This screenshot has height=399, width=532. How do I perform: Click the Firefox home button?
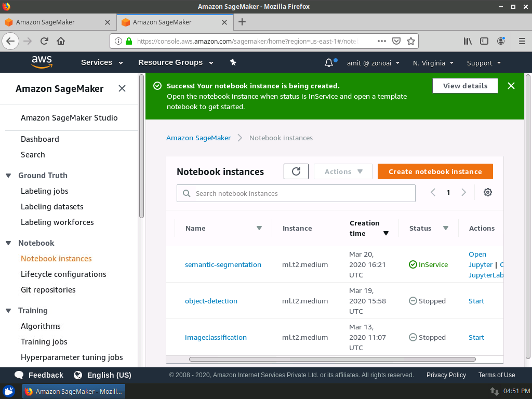[61, 41]
